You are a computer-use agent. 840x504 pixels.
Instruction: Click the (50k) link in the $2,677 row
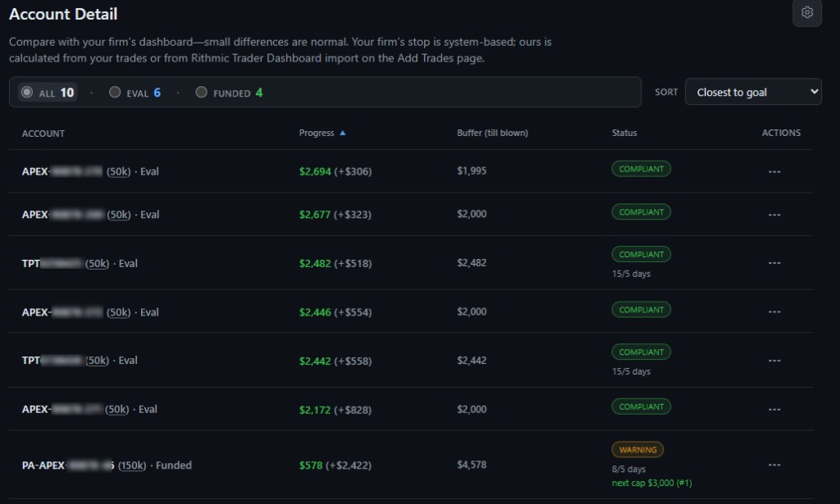(x=118, y=215)
